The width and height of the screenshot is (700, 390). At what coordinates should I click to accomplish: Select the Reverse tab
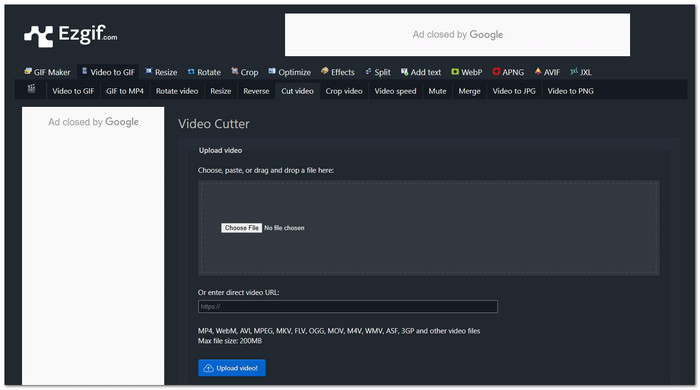tap(256, 91)
